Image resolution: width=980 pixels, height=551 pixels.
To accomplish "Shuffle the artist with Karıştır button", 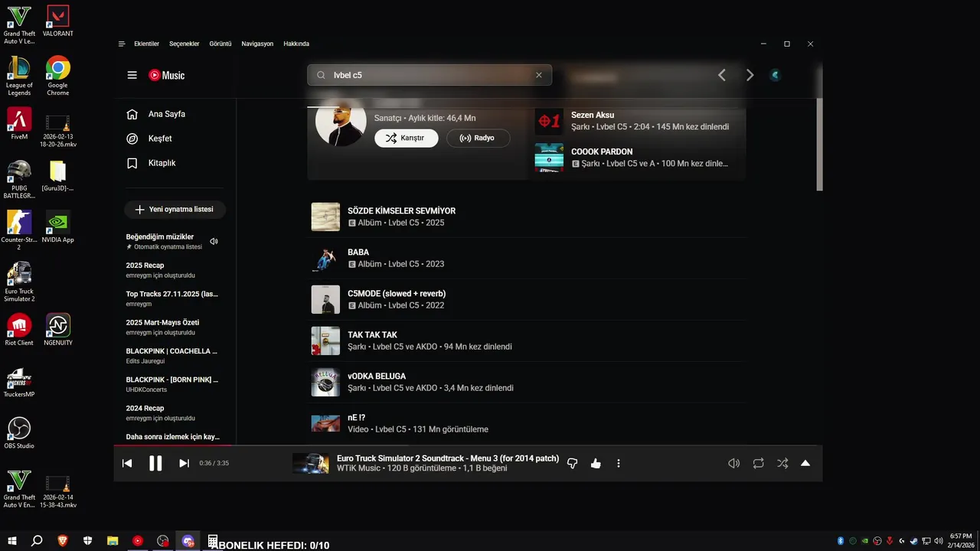I will tap(406, 138).
